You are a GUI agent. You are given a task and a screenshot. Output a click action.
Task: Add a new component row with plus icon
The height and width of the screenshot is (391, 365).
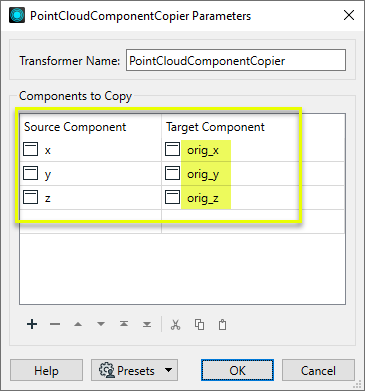coord(32,324)
